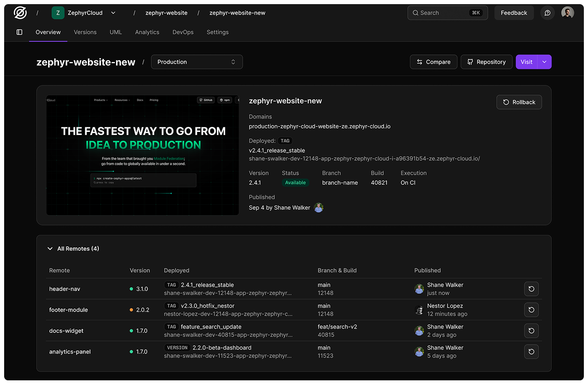Roll back the analytics-panel remote
Screen dimensions: 588x385
tap(531, 352)
